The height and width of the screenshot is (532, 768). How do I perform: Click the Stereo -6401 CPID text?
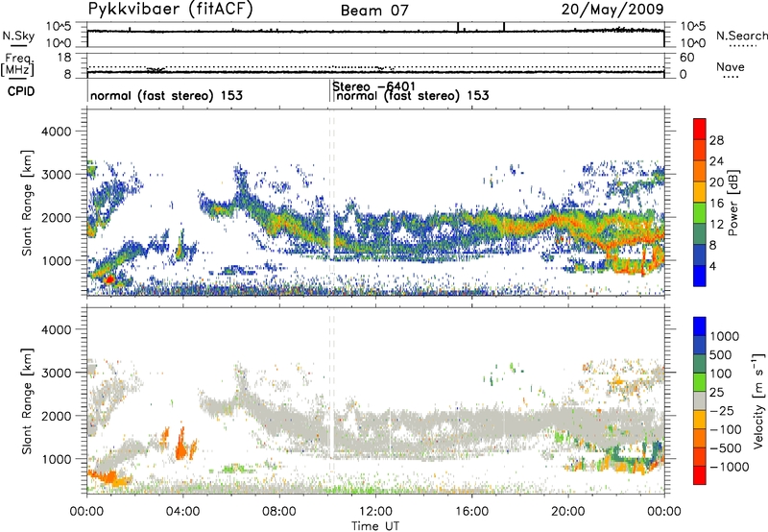(373, 86)
